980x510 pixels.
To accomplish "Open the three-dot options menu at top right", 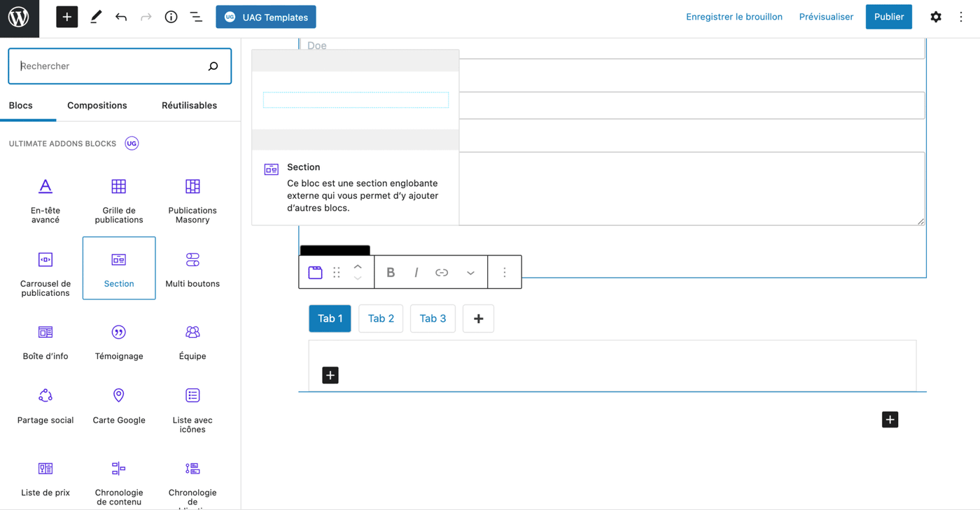I will click(x=961, y=17).
